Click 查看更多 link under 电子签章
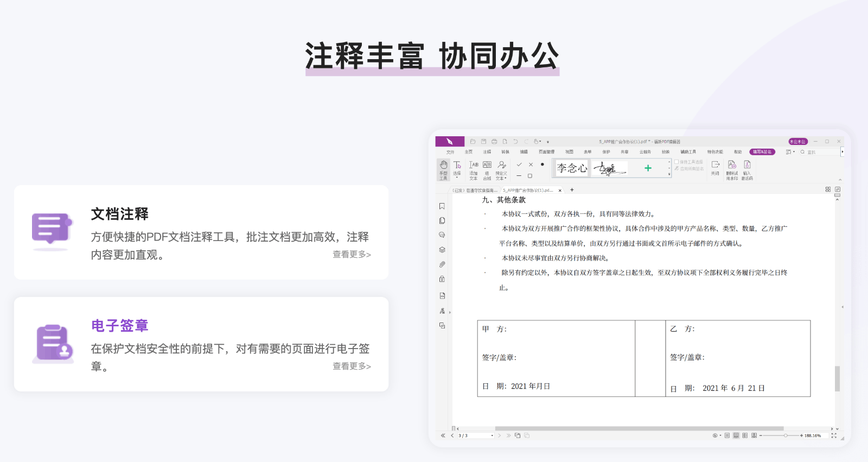Image resolution: width=868 pixels, height=462 pixels. pyautogui.click(x=352, y=366)
